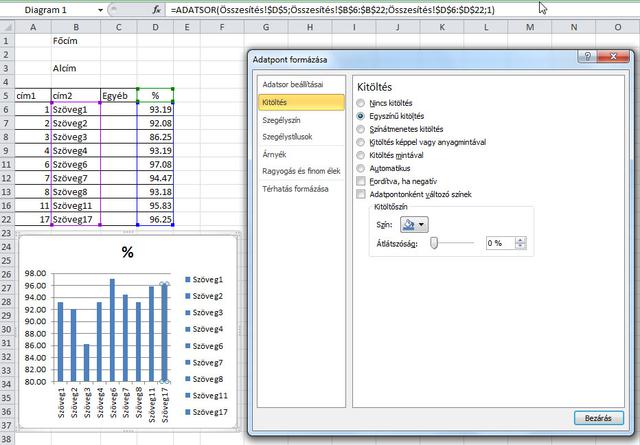The height and width of the screenshot is (445, 640).
Task: Select the Kitöltés section
Action: coord(301,102)
